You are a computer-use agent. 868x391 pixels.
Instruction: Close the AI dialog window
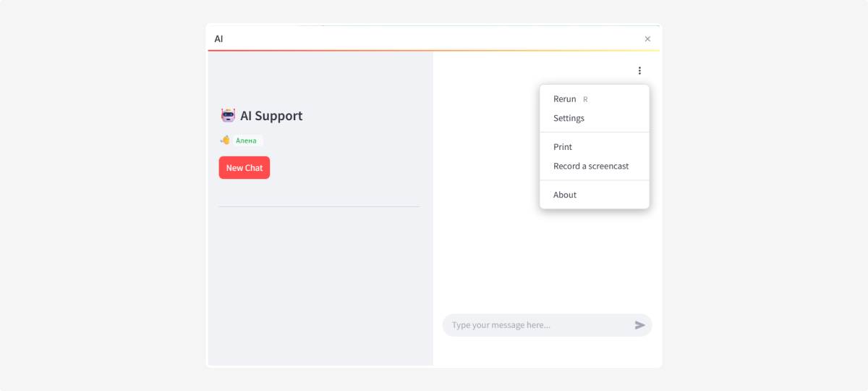(647, 39)
